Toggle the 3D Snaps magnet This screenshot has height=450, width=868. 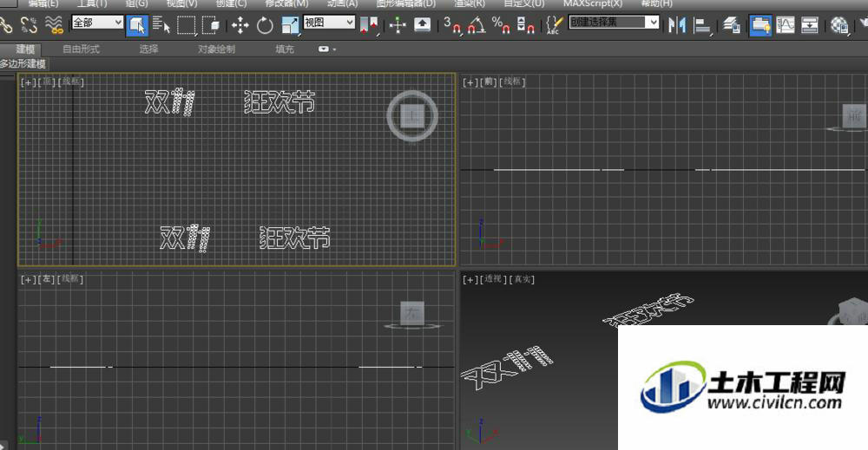click(x=451, y=25)
